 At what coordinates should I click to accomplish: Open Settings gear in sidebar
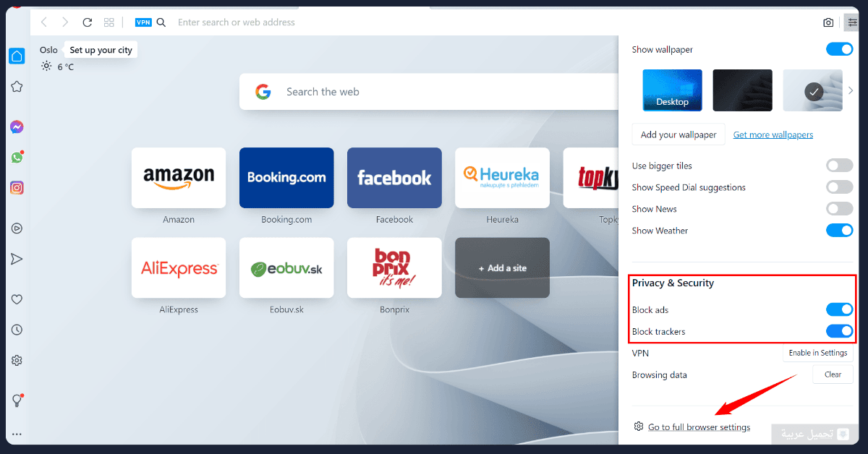pyautogui.click(x=17, y=360)
